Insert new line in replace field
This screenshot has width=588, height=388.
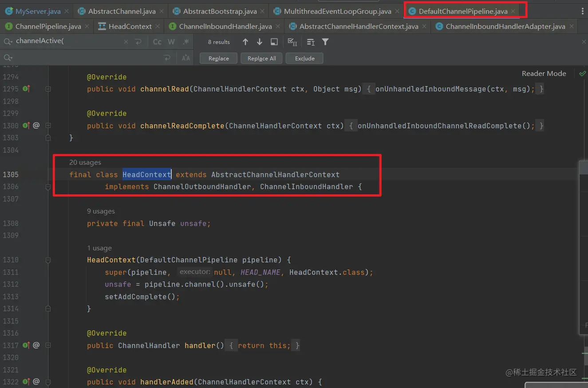coord(167,58)
